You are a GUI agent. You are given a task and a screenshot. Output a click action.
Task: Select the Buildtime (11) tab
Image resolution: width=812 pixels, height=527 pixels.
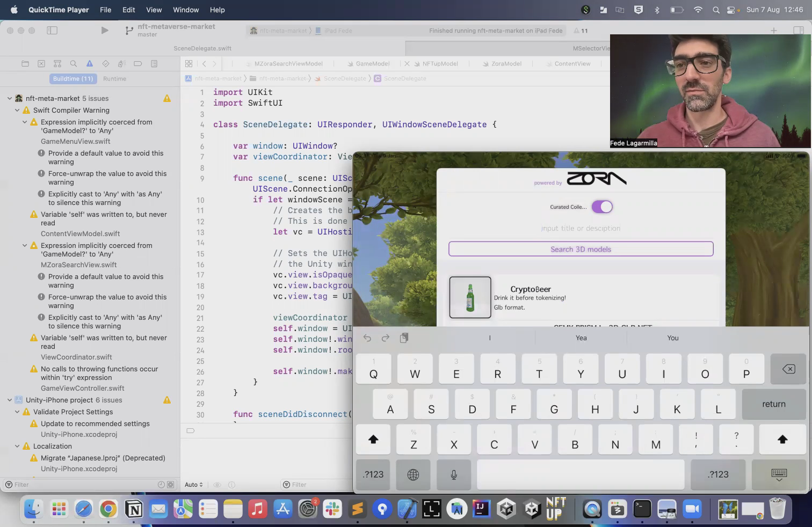click(x=73, y=78)
